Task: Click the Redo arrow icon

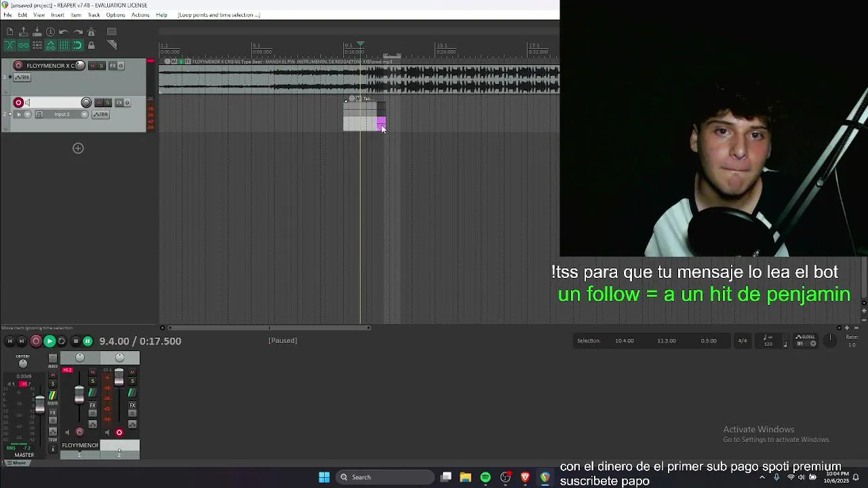Action: (77, 32)
